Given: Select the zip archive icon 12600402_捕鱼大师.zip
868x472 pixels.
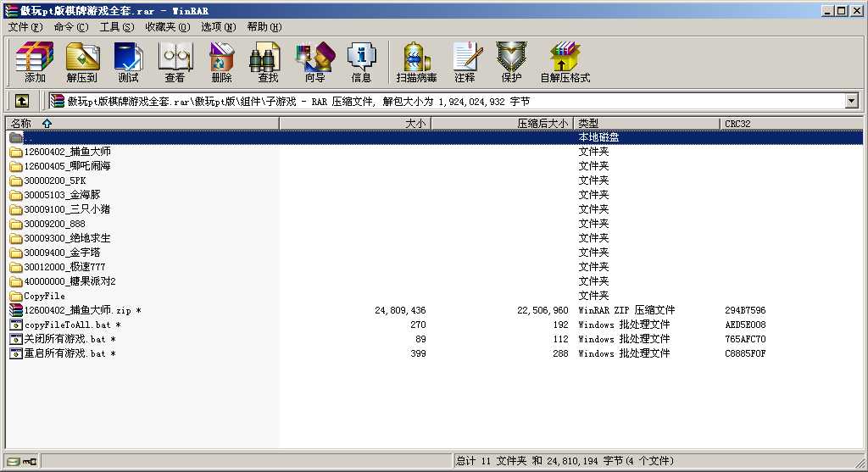Looking at the screenshot, I should pyautogui.click(x=15, y=310).
